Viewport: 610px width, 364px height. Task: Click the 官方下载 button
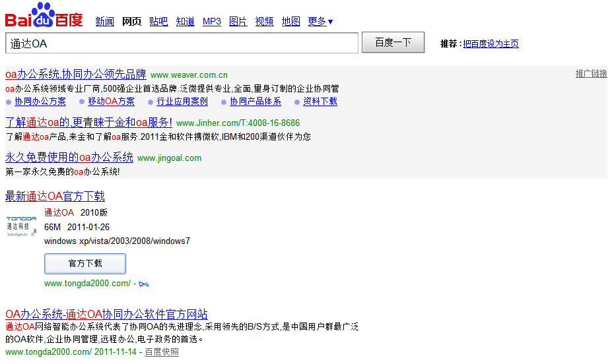pos(85,264)
